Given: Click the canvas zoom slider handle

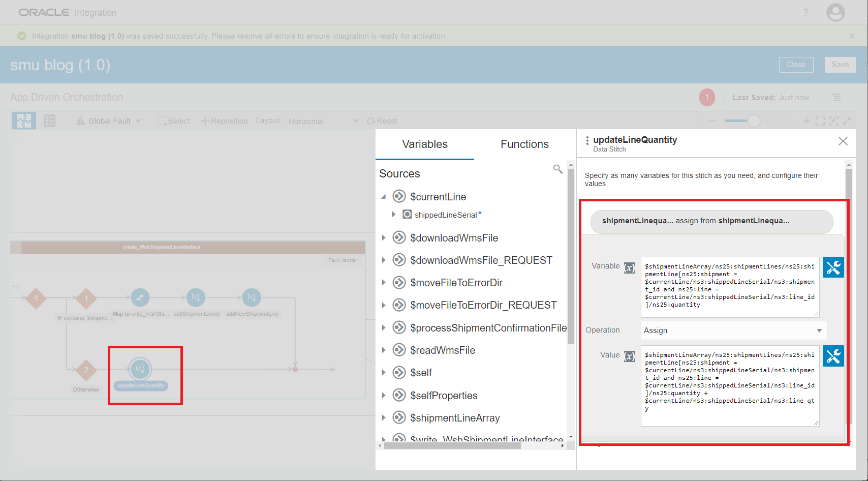Looking at the screenshot, I should pyautogui.click(x=754, y=121).
